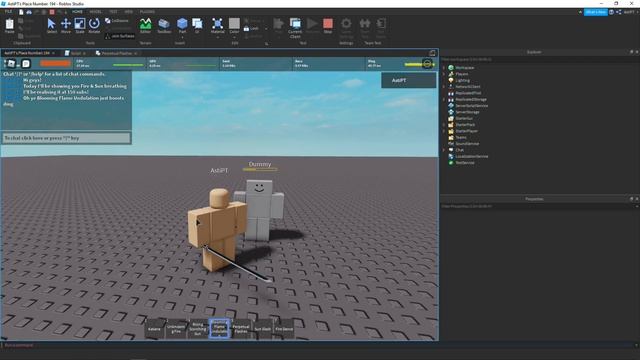Click the Paste icon in Clipboard
Viewport: 640px width, 360px height.
(9, 25)
